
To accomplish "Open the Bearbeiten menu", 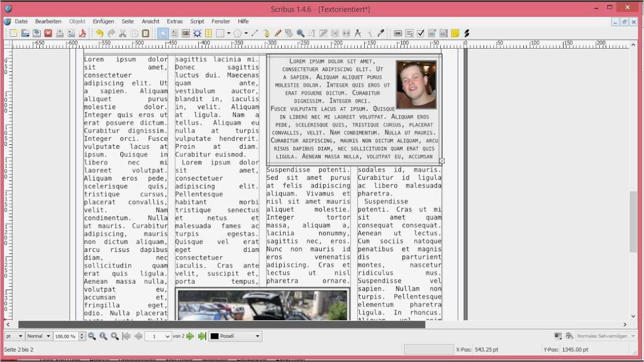I will 48,22.
